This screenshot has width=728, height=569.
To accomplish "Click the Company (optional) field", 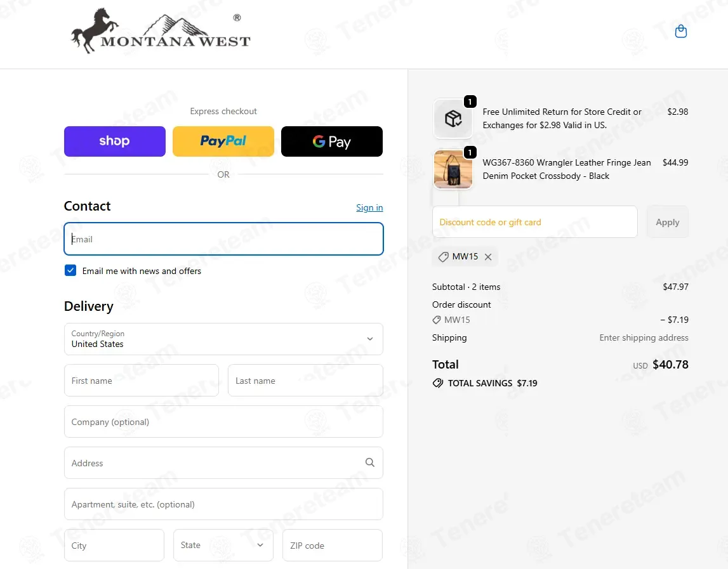I will (x=223, y=421).
